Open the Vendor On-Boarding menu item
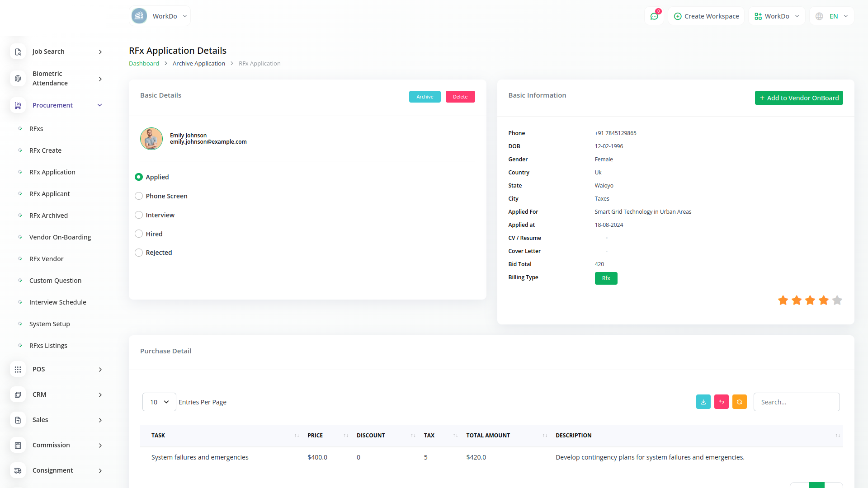This screenshot has width=868, height=488. [60, 237]
